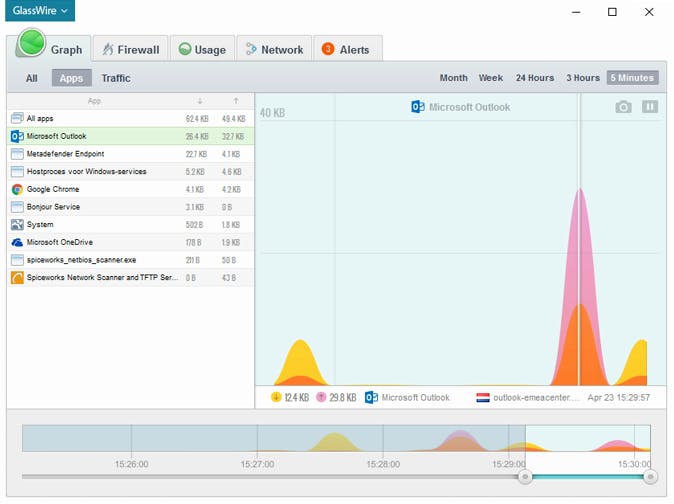Image resolution: width=674 pixels, height=504 pixels.
Task: Click the OneDrive cloud icon
Action: click(x=17, y=242)
